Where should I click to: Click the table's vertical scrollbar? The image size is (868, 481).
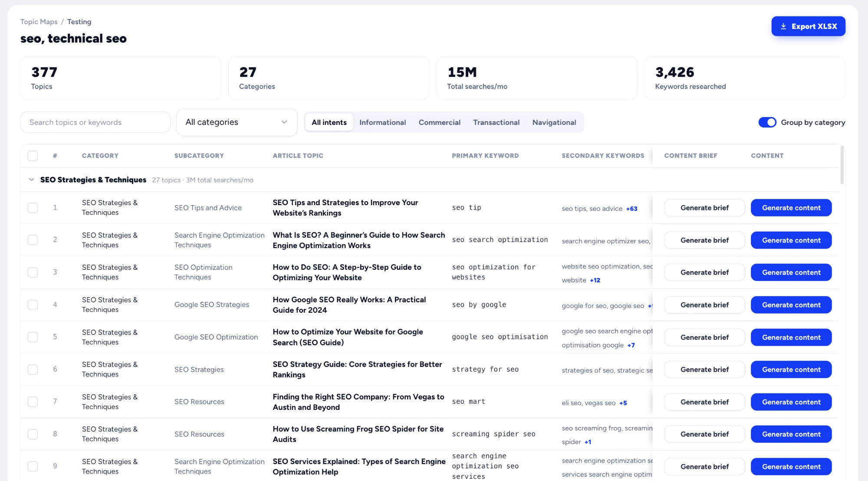tap(842, 165)
